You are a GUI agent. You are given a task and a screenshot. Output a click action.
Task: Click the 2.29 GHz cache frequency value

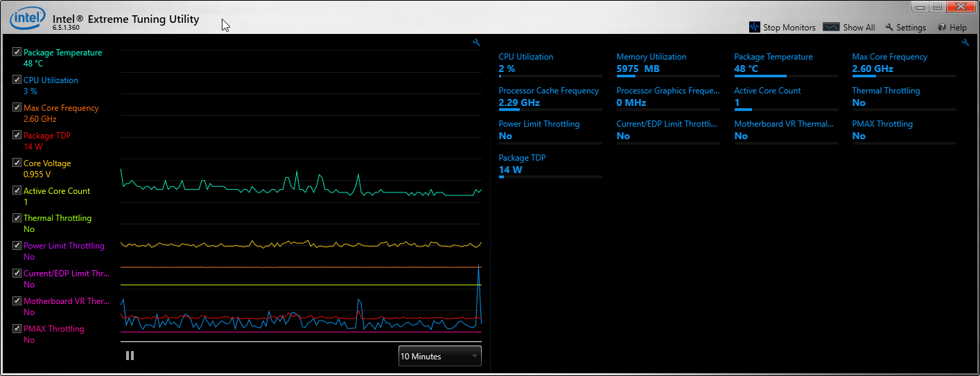[518, 102]
